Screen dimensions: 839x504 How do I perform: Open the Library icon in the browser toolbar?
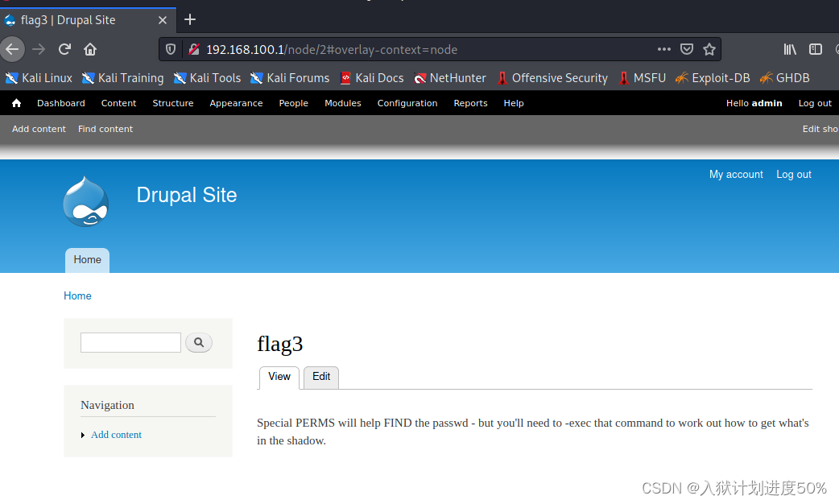790,49
